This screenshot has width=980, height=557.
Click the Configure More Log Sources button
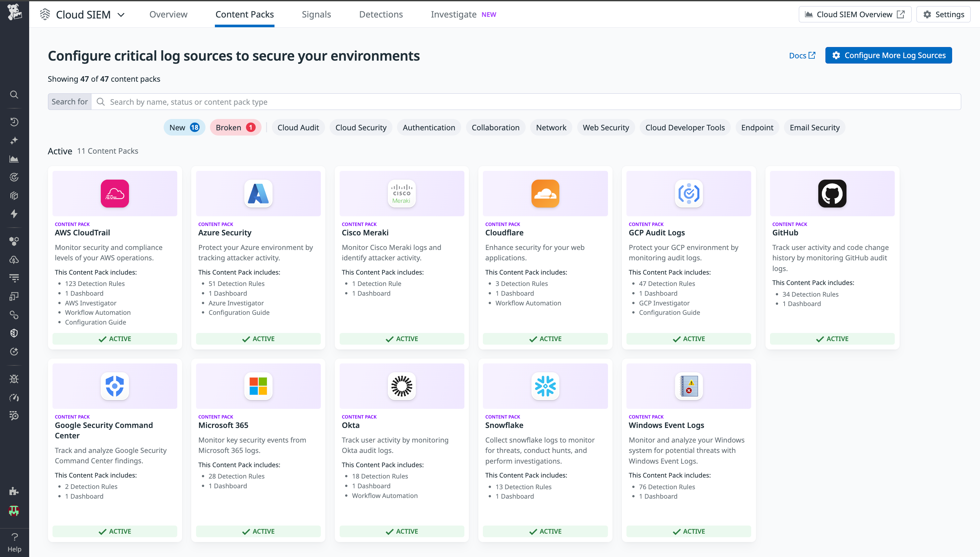coord(888,55)
